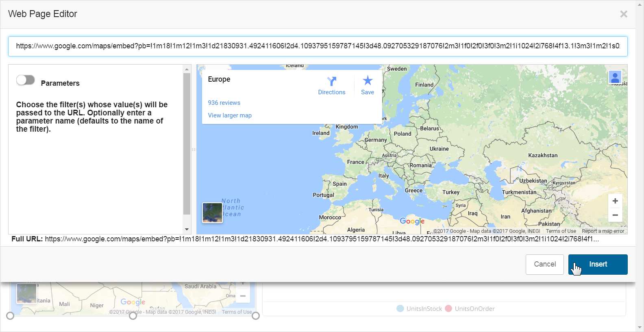Click the URL input field

[318, 46]
